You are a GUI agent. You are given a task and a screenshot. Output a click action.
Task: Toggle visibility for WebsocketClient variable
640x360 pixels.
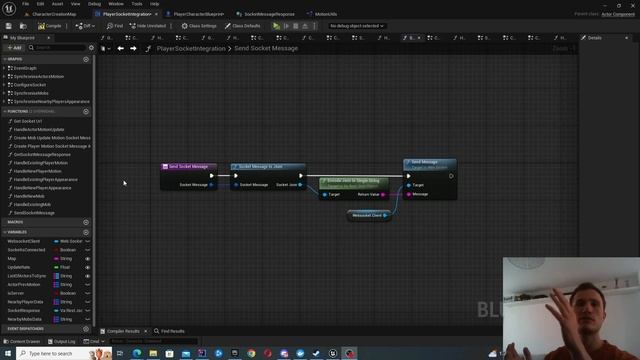click(87, 241)
